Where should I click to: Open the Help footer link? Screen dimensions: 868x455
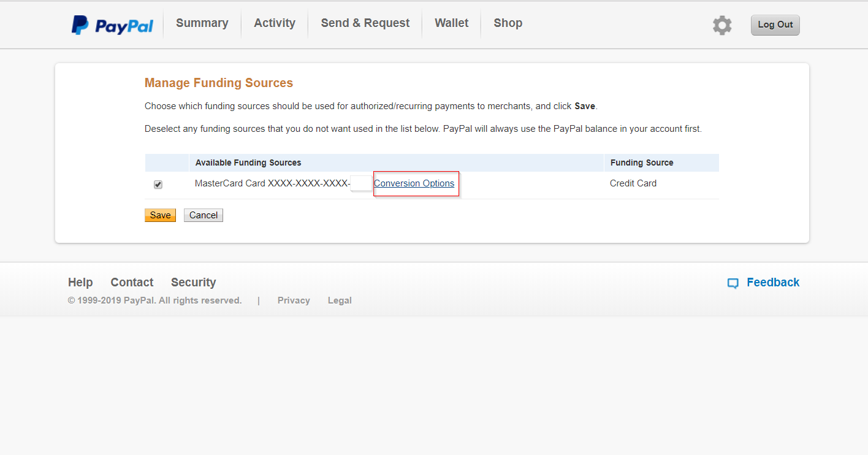80,282
